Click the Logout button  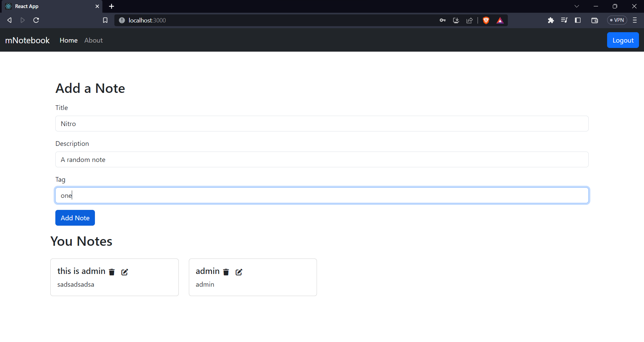coord(623,40)
